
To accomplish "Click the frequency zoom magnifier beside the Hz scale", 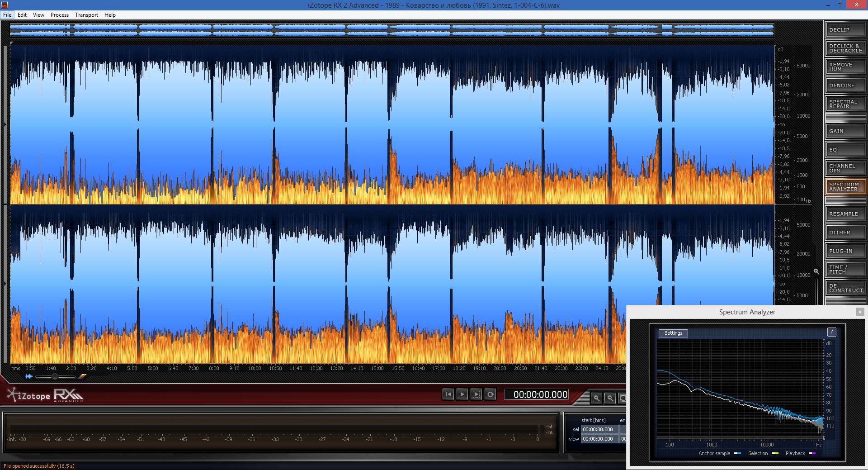I will point(816,271).
